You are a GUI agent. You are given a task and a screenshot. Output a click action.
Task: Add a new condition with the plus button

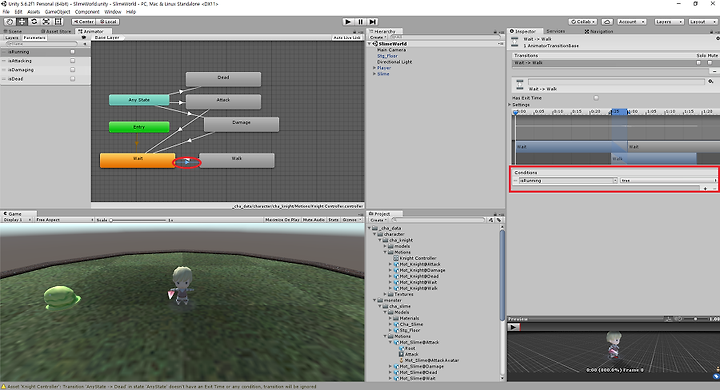(x=705, y=188)
